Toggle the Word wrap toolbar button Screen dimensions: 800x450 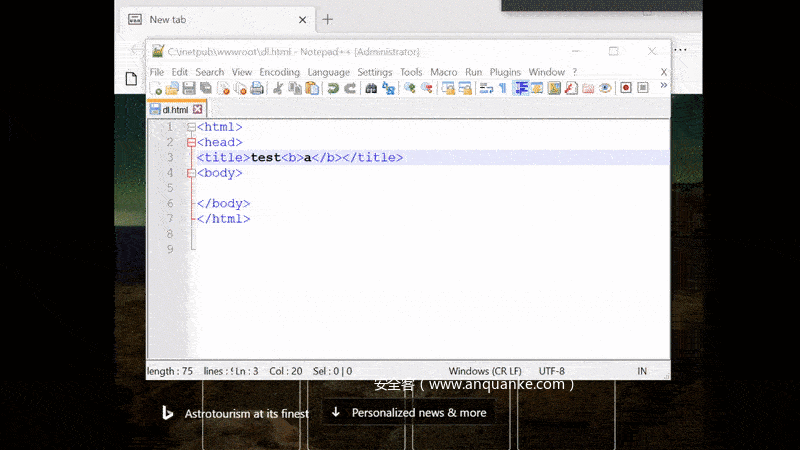tap(486, 89)
